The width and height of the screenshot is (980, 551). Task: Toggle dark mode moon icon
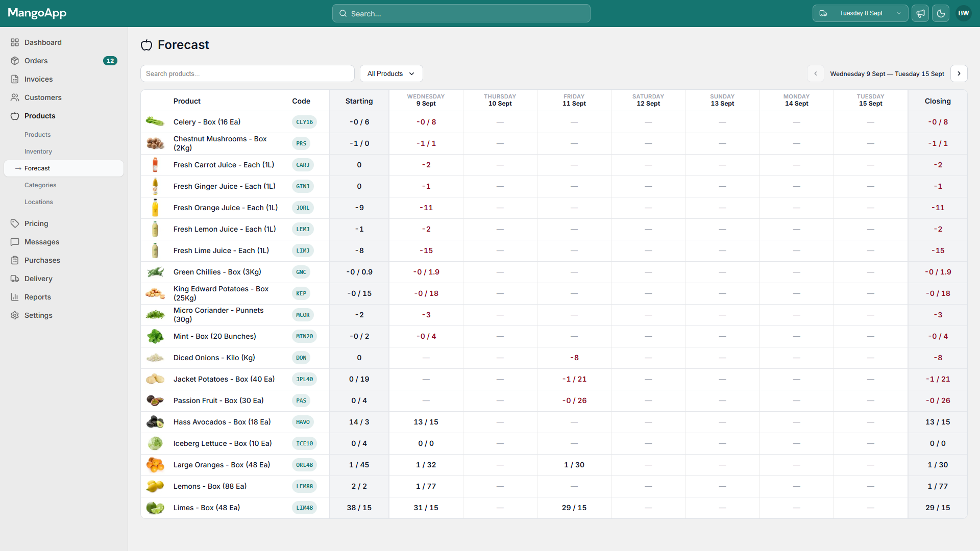coord(941,13)
